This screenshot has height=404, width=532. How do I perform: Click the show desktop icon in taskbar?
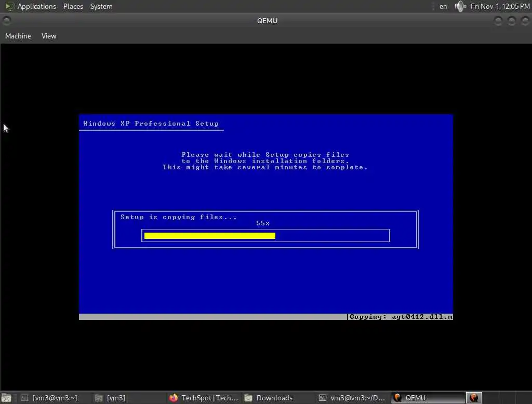pos(6,398)
